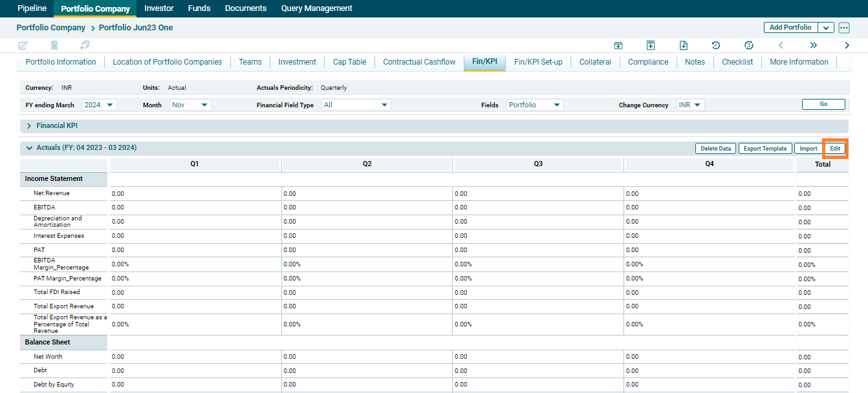
Task: Open the FY ending March year dropdown
Action: (x=100, y=105)
